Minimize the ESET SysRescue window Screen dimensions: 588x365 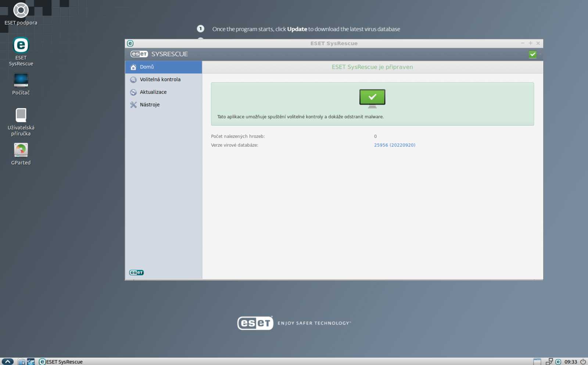tap(523, 43)
